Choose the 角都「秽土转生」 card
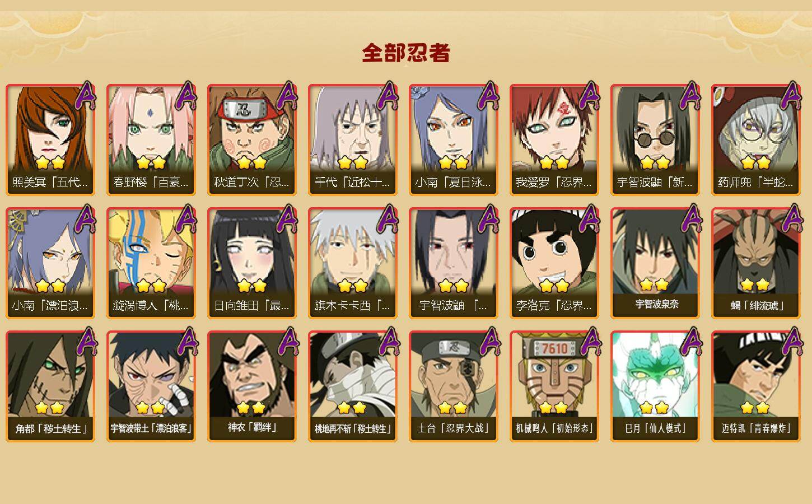The width and height of the screenshot is (812, 504). [x=50, y=386]
